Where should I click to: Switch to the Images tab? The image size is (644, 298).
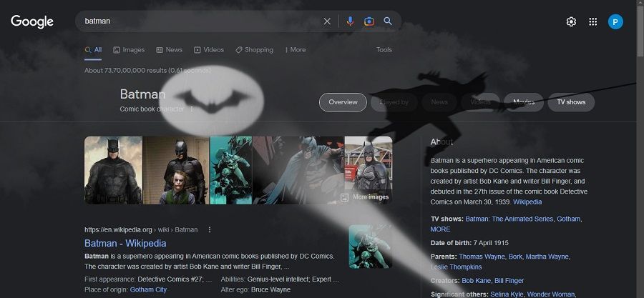(129, 50)
